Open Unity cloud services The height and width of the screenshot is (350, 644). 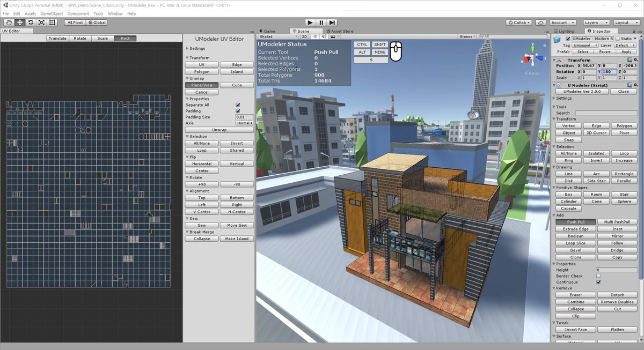coord(540,23)
